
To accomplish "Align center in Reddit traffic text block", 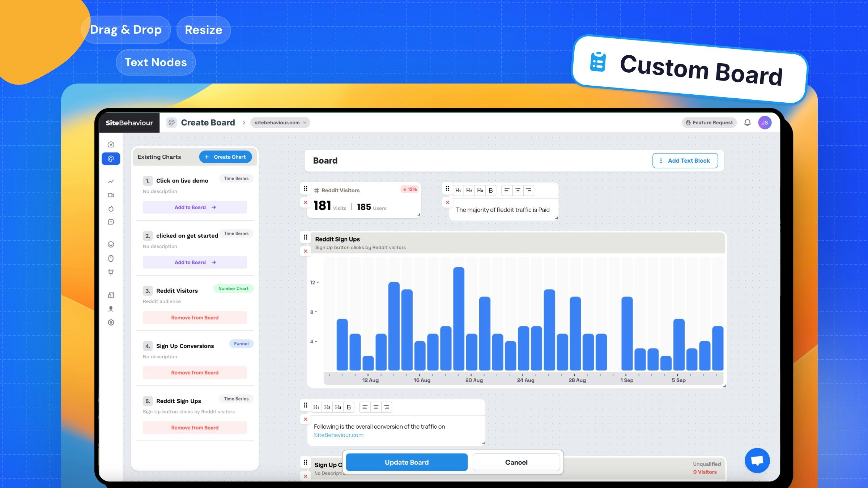I will (518, 191).
